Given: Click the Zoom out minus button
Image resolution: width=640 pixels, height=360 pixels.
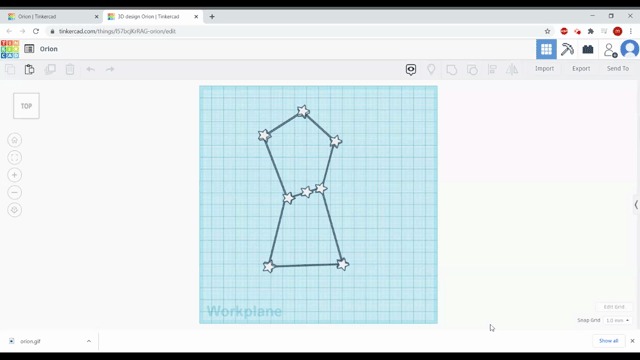Looking at the screenshot, I should (14, 193).
